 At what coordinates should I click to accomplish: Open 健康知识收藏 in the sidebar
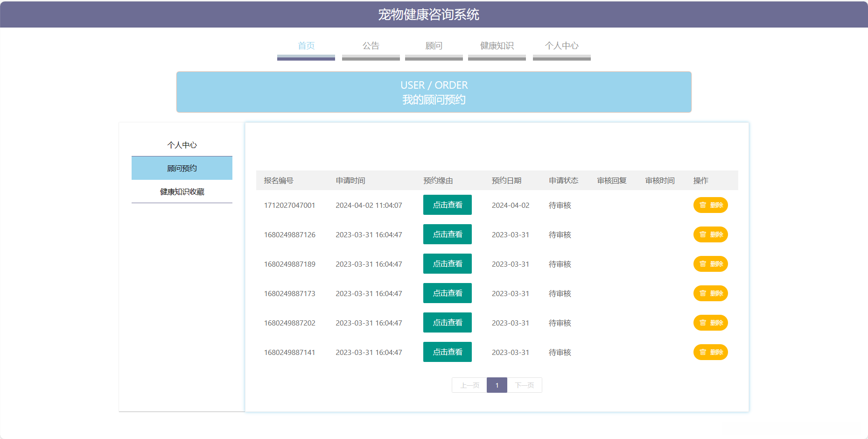pyautogui.click(x=182, y=191)
